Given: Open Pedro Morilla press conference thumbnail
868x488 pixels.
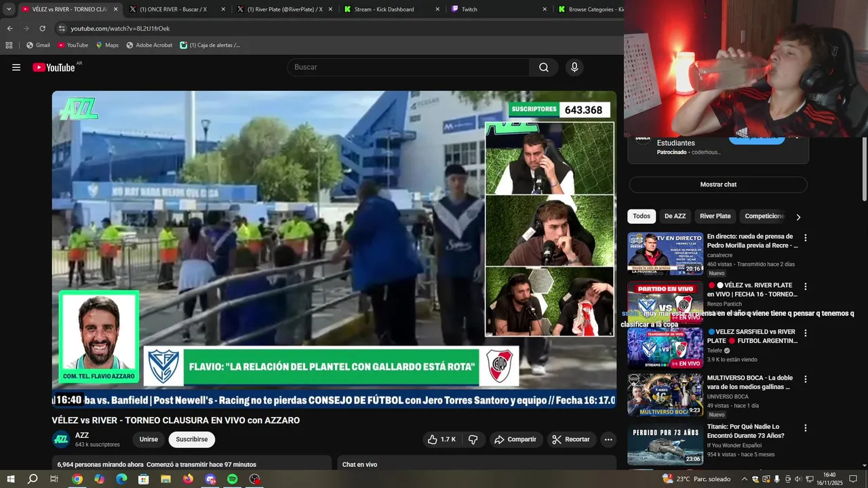Looking at the screenshot, I should coord(665,253).
